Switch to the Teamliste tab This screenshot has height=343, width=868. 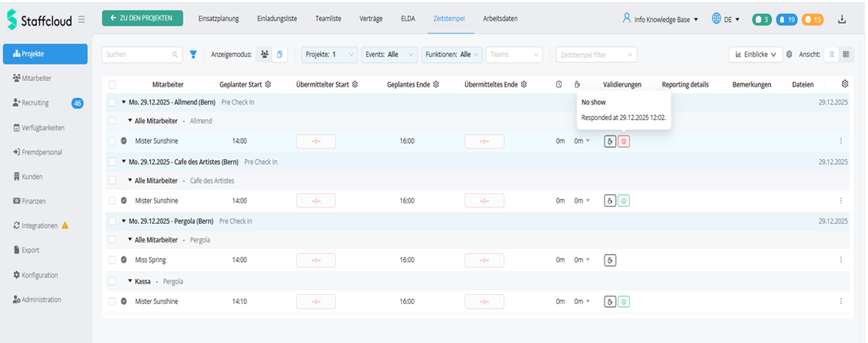328,19
